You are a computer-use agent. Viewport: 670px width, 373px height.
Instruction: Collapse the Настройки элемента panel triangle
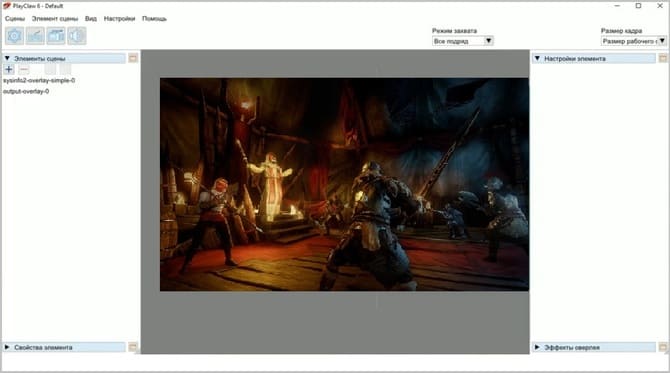[537, 58]
